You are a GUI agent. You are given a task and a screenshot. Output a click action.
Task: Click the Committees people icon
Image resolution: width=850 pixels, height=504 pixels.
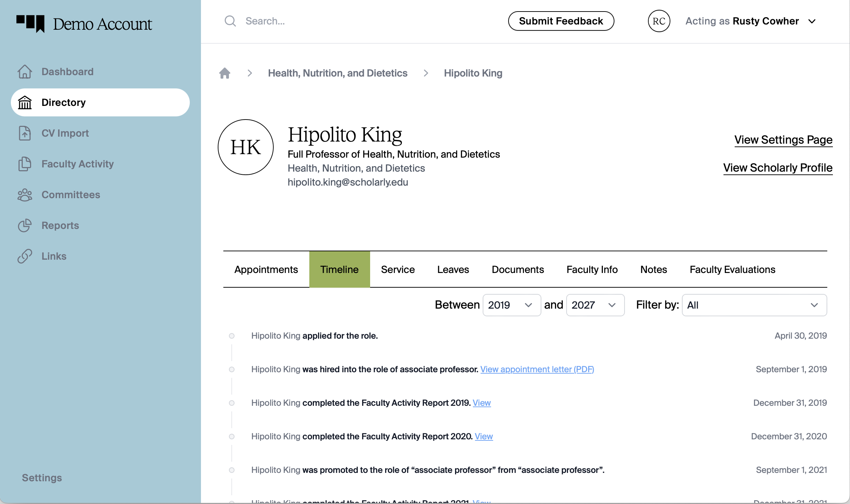[x=24, y=195]
